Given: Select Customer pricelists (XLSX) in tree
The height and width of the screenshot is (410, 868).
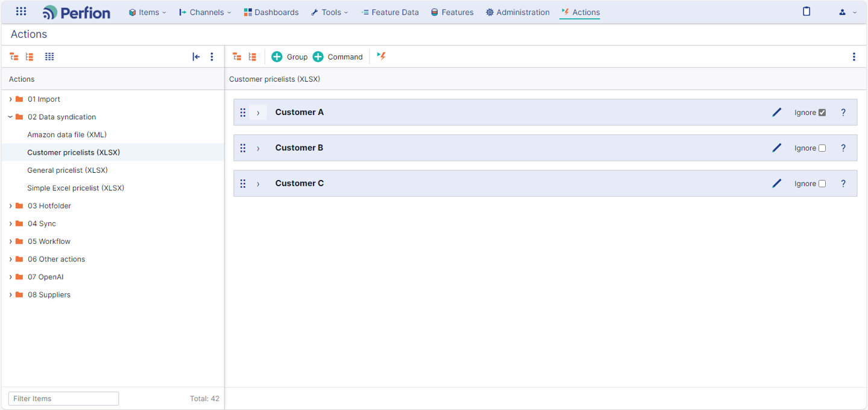Looking at the screenshot, I should 74,152.
